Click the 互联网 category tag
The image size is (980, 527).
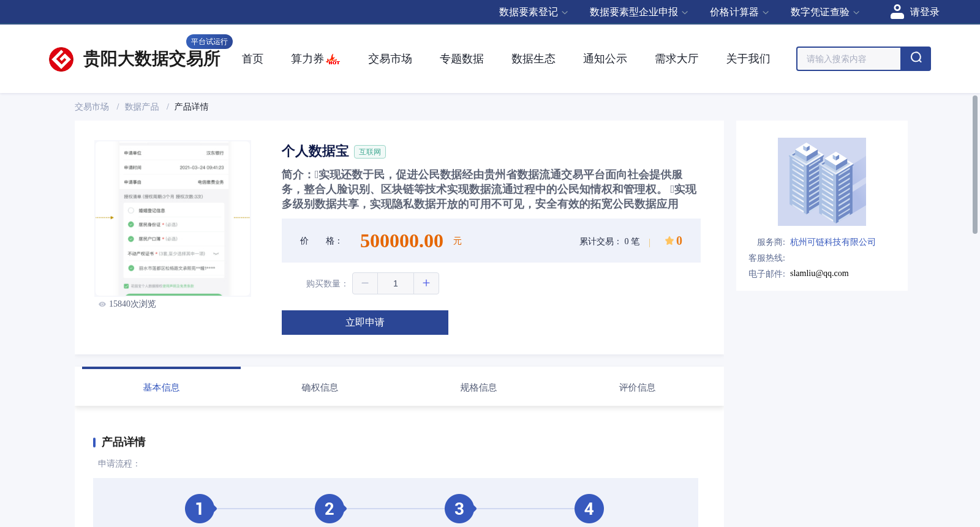(370, 152)
